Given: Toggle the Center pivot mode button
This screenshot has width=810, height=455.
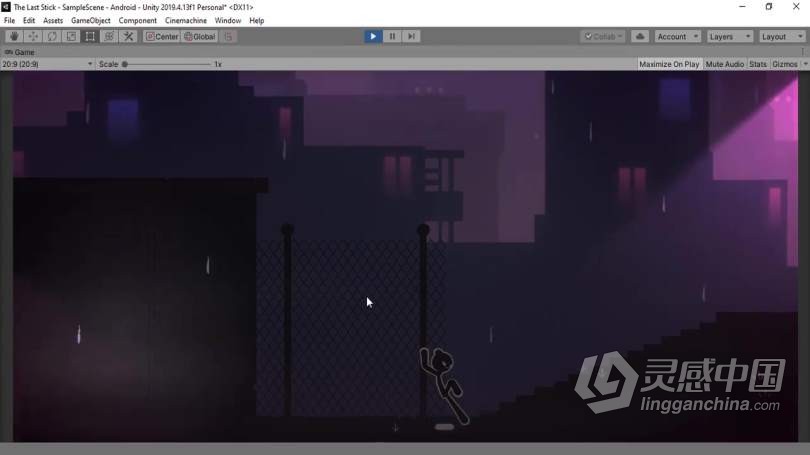Looking at the screenshot, I should 162,36.
